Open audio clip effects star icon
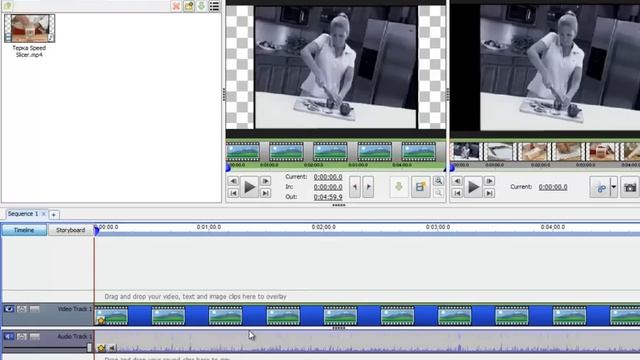Image resolution: width=640 pixels, height=360 pixels. [101, 348]
